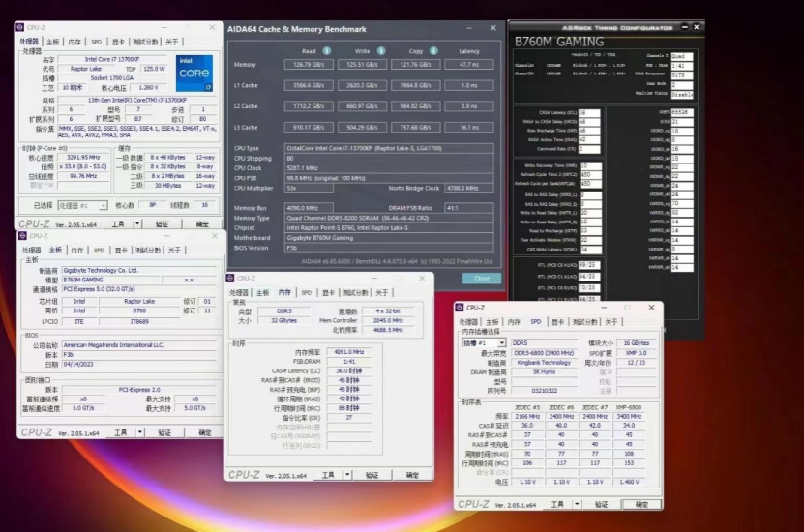Click the 内存频率 value 4091.0 MHz in the memory window
804x532 pixels.
coord(348,351)
